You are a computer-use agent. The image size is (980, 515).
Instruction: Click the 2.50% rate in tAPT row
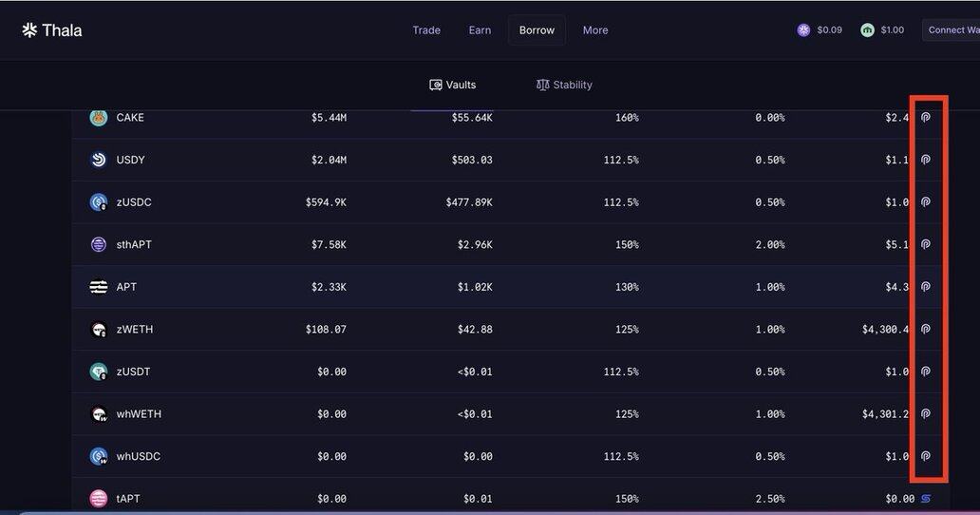tap(770, 499)
